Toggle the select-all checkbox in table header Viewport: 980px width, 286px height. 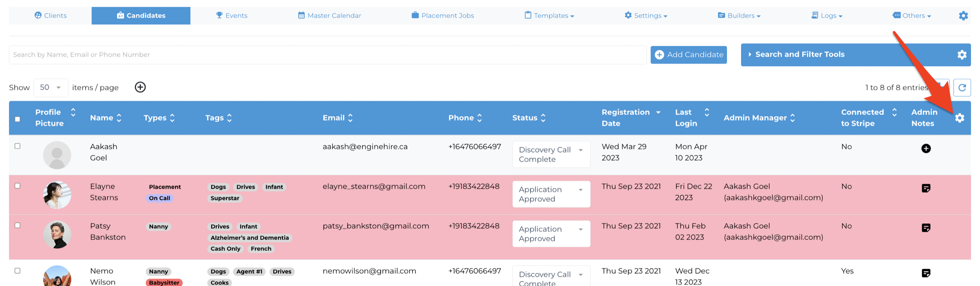pyautogui.click(x=17, y=119)
